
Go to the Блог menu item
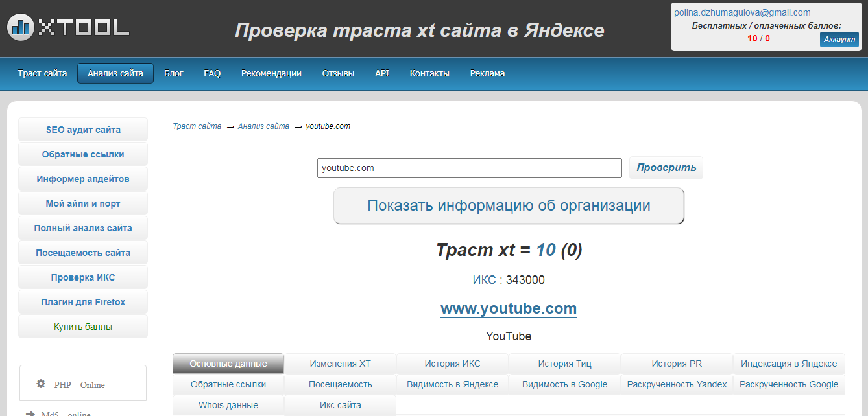tap(174, 73)
